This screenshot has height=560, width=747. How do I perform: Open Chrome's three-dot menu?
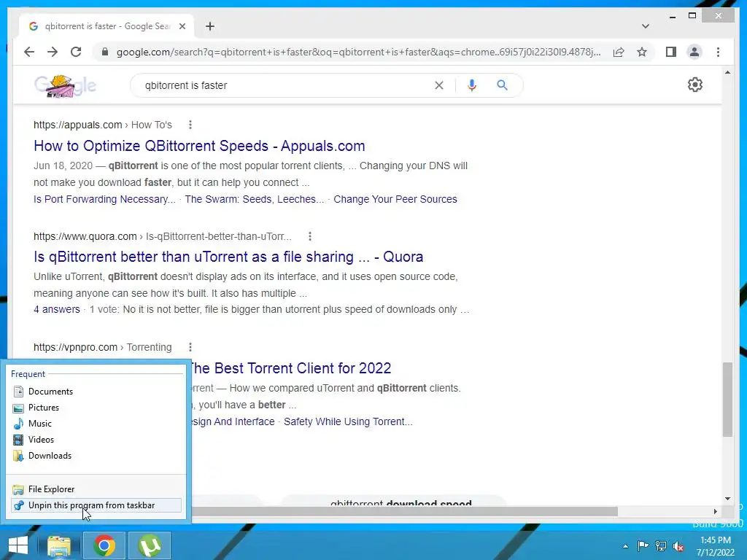click(x=718, y=52)
